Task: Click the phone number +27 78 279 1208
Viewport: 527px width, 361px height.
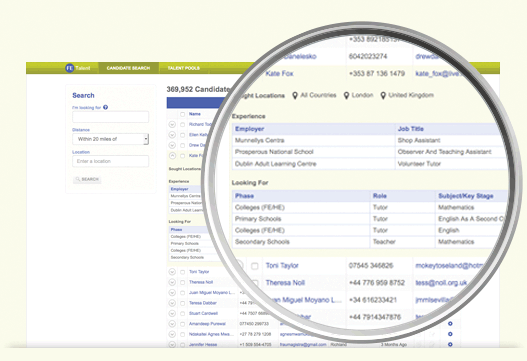Action: point(255,334)
